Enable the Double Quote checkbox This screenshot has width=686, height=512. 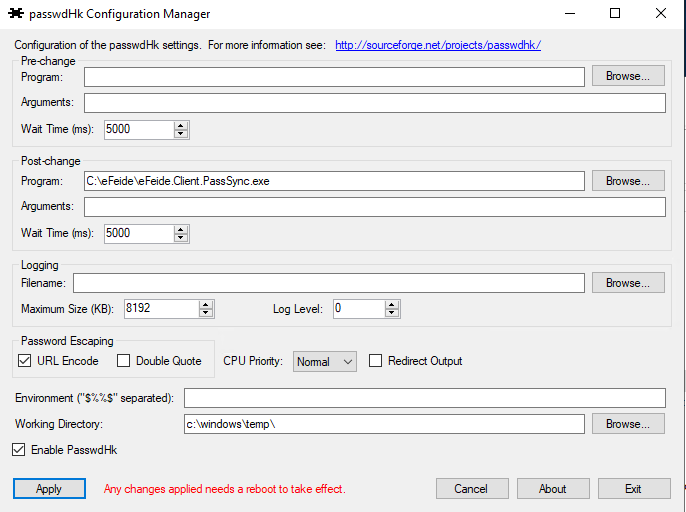click(x=124, y=361)
